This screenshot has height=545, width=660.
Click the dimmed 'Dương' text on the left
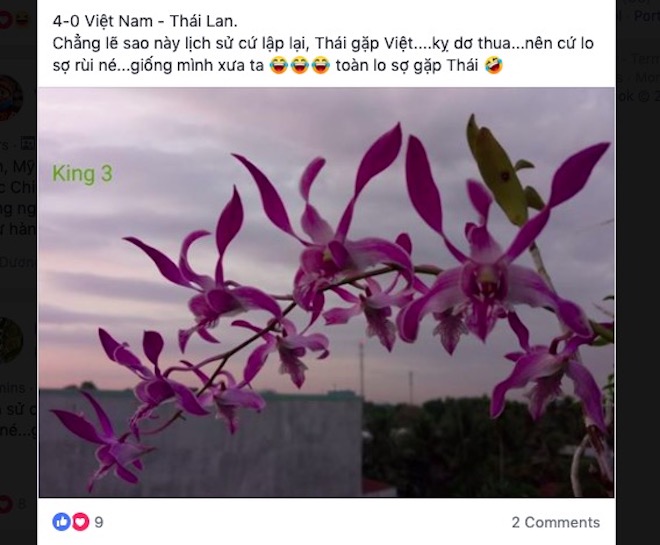click(18, 263)
